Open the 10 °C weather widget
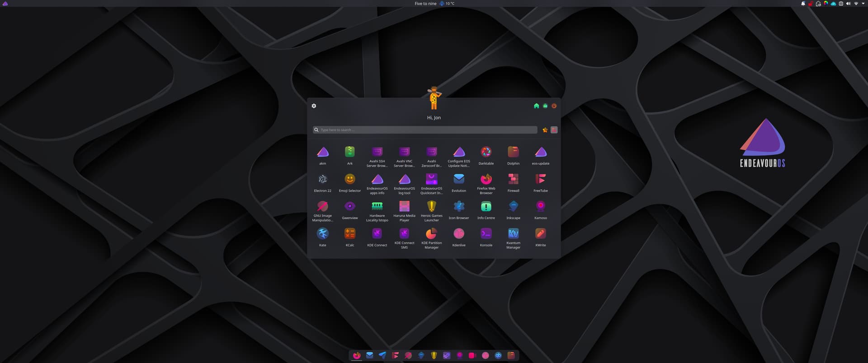Screen dimensions: 868x363 [x=447, y=4]
